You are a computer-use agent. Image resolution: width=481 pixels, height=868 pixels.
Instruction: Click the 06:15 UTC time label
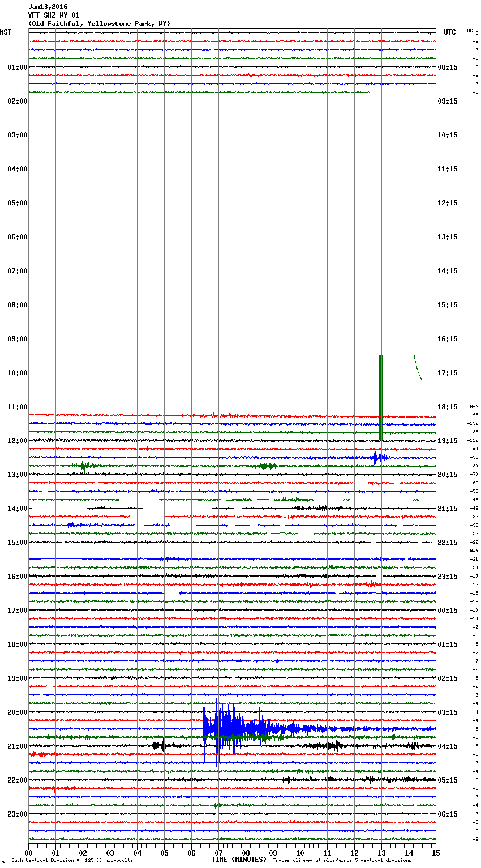coord(448,814)
